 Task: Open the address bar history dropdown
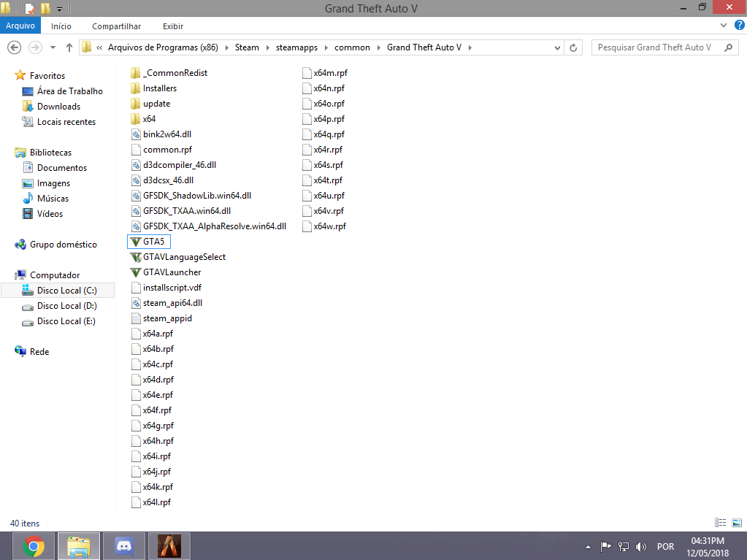tap(557, 47)
